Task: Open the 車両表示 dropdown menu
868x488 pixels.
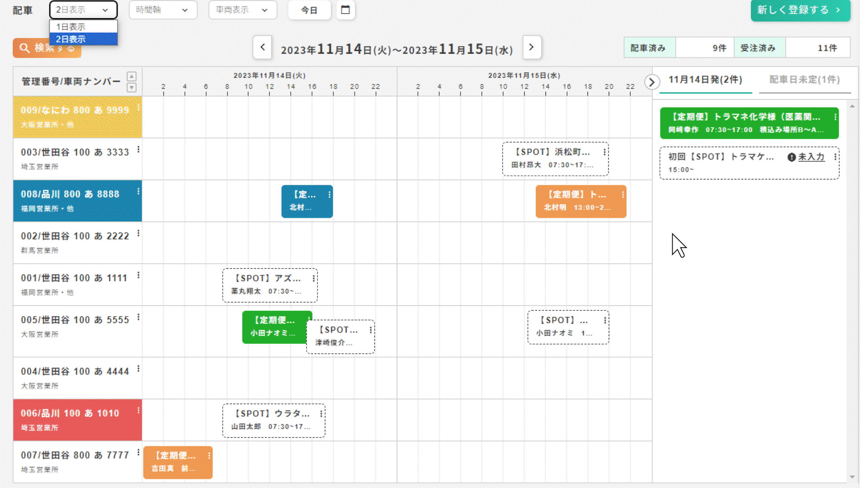Action: click(x=241, y=10)
